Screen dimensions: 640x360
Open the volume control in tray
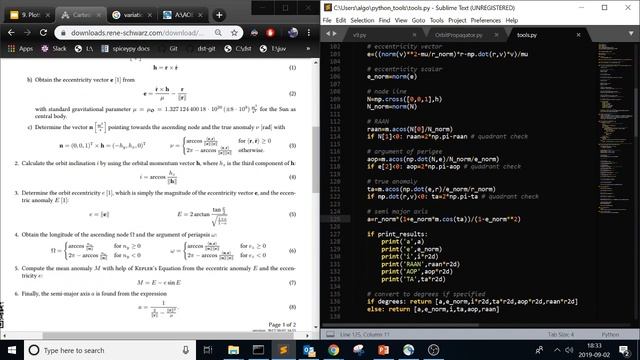[x=569, y=350]
